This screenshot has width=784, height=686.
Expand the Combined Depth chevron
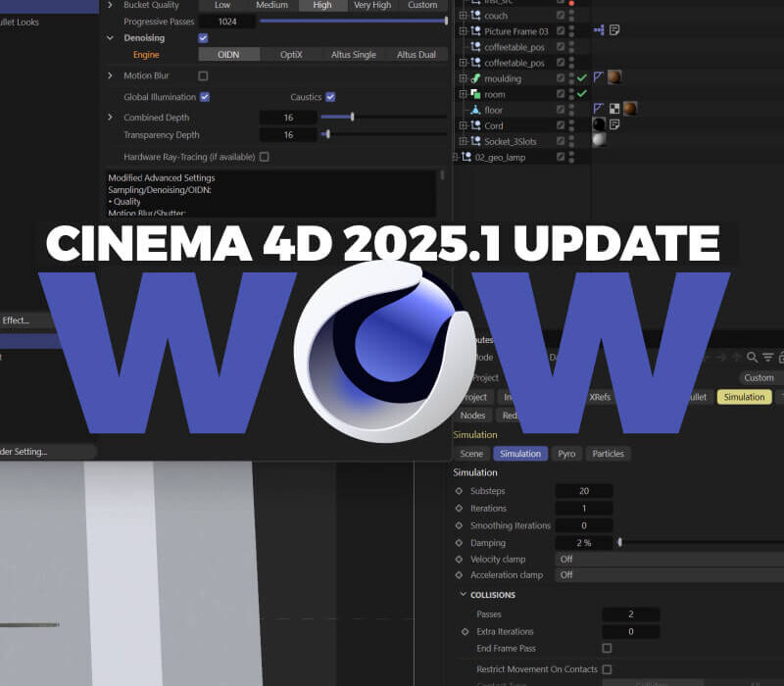[x=110, y=117]
